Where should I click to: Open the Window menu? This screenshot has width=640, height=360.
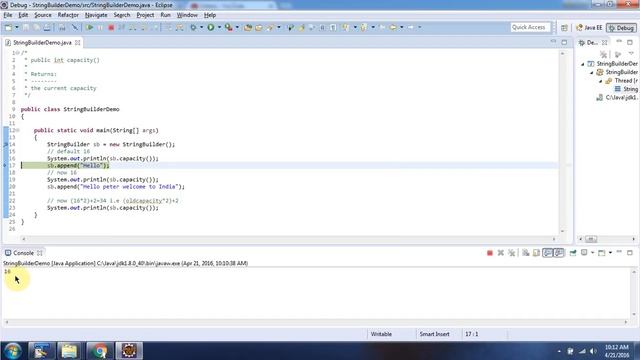187,15
